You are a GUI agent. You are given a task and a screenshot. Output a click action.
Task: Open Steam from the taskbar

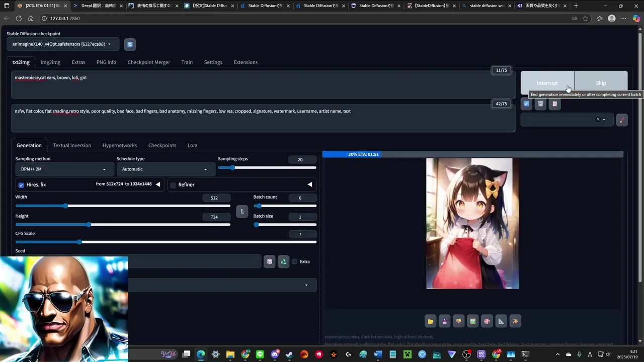pos(289,354)
